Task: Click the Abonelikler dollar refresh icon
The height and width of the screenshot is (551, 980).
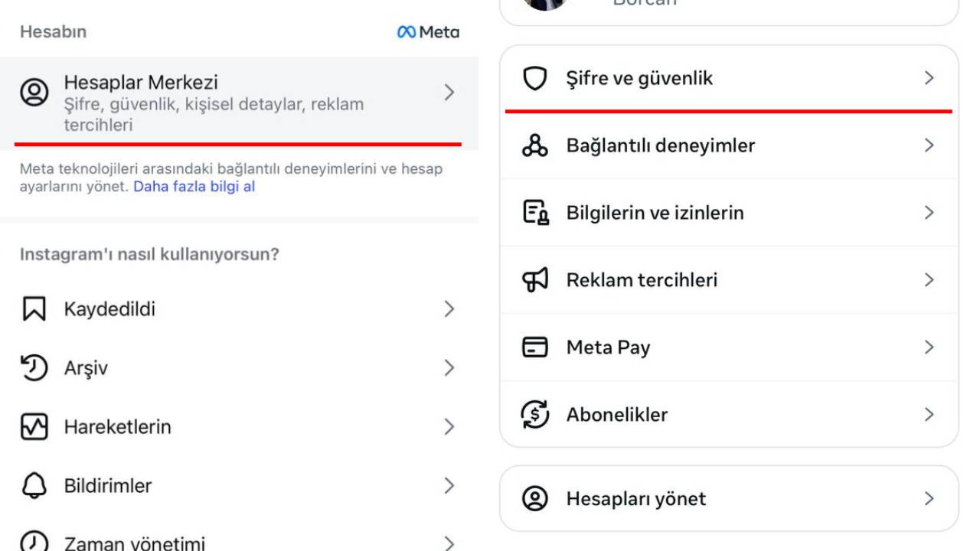Action: (x=536, y=414)
